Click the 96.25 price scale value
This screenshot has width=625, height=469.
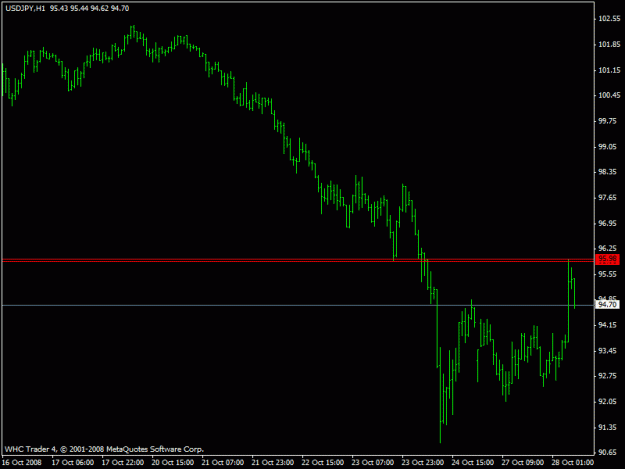[609, 249]
